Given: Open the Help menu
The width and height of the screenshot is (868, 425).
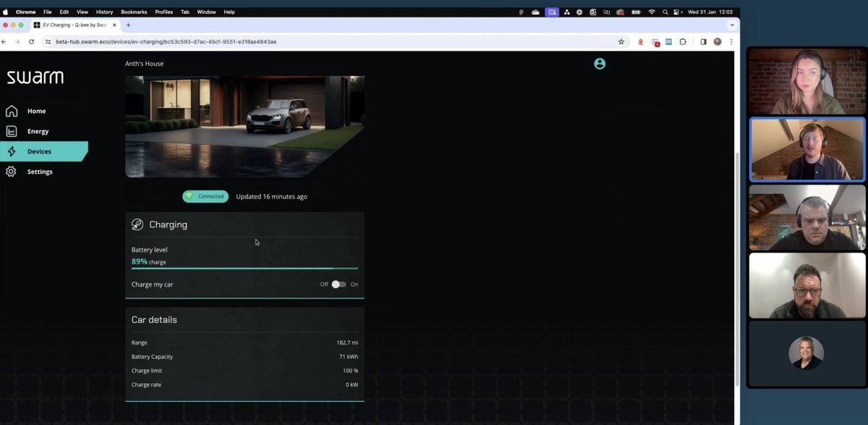Looking at the screenshot, I should [229, 12].
